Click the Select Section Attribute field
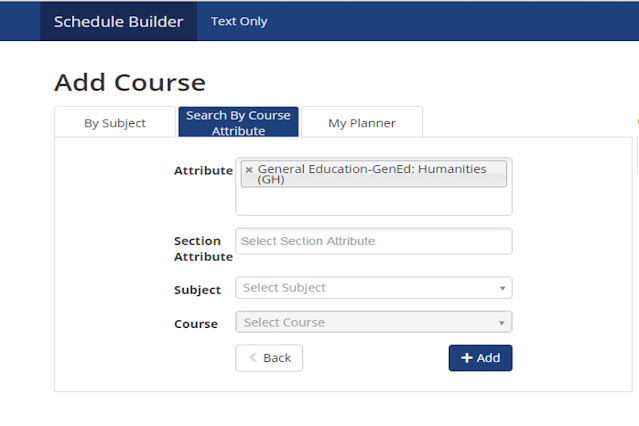The image size is (639, 426). pyautogui.click(x=374, y=241)
